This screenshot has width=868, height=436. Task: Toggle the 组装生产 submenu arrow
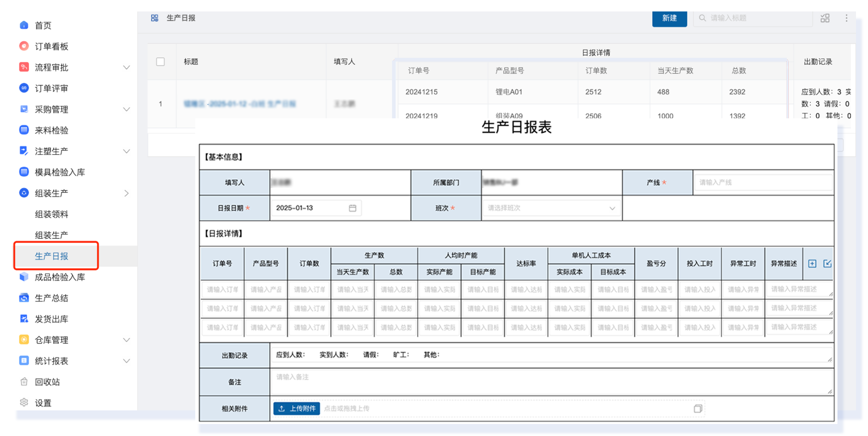126,193
